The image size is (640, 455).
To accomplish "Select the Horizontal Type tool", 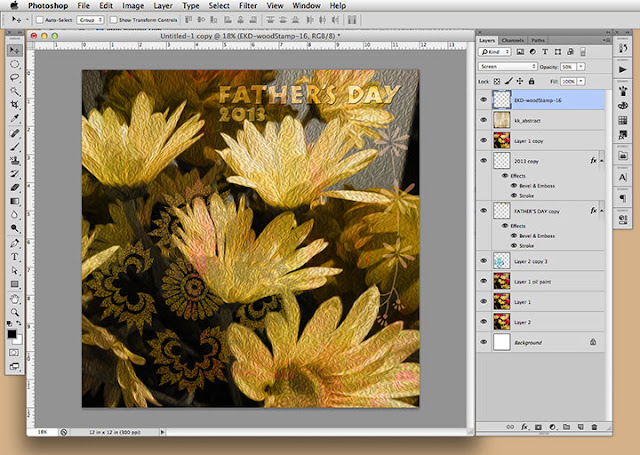I will click(x=15, y=256).
